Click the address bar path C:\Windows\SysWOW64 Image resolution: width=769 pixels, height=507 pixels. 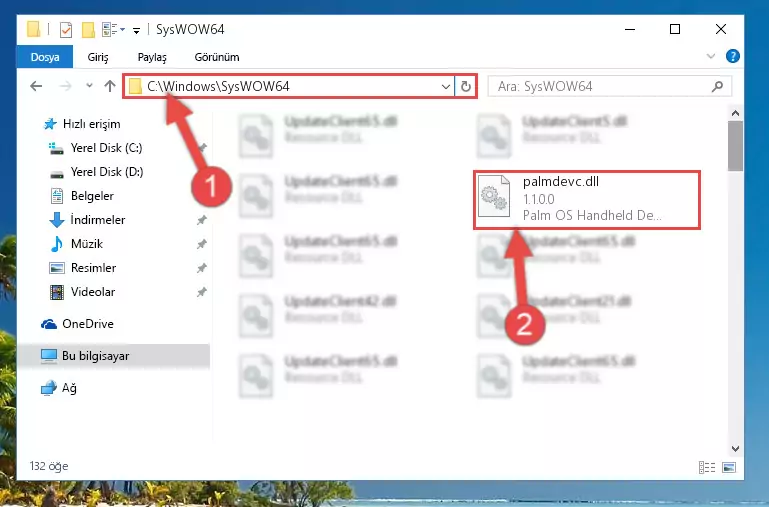click(219, 86)
